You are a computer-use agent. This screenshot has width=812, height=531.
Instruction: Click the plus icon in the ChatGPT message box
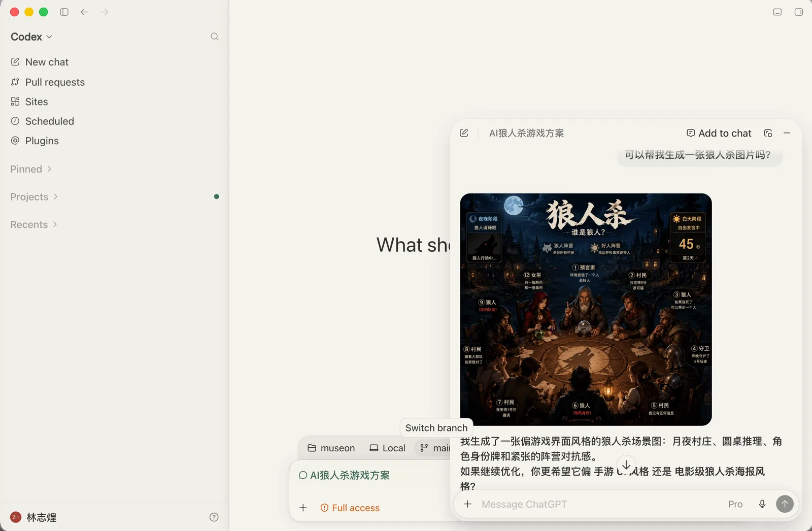click(x=468, y=504)
